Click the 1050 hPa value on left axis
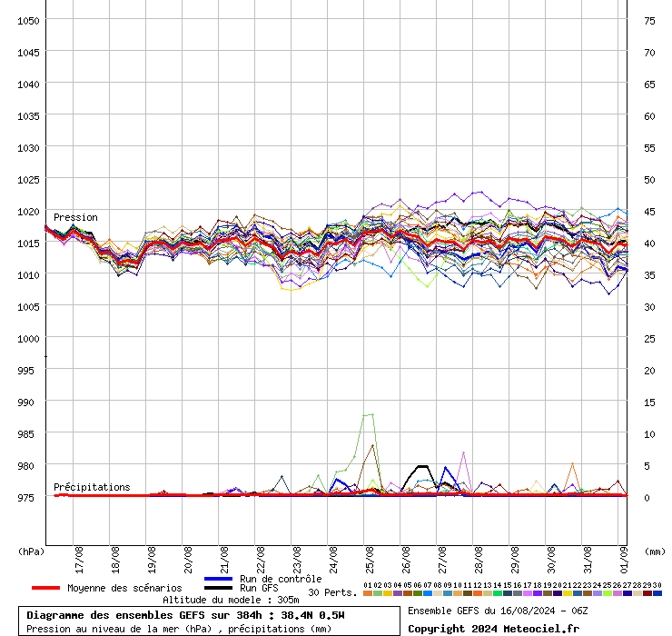This screenshot has width=672, height=636. [28, 20]
